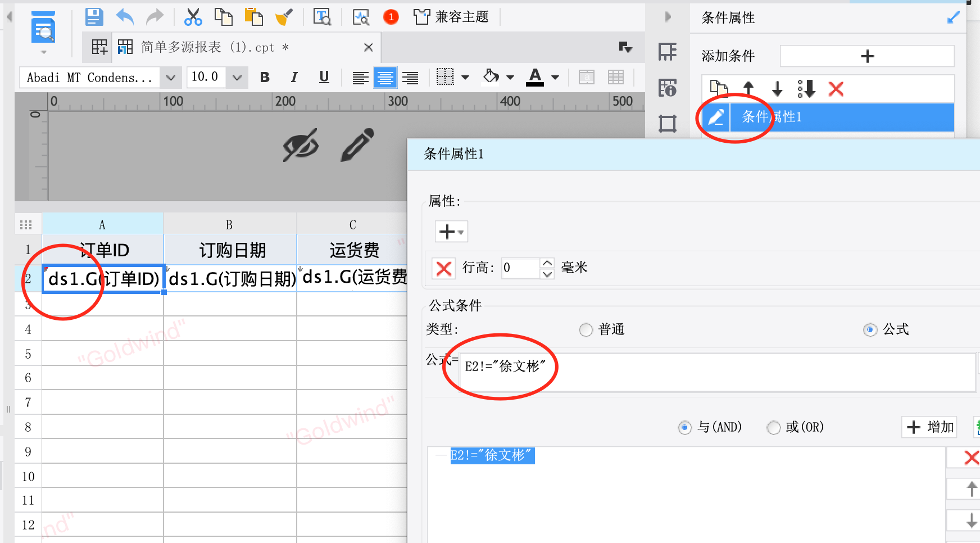Expand the font color dropdown arrow

click(555, 78)
